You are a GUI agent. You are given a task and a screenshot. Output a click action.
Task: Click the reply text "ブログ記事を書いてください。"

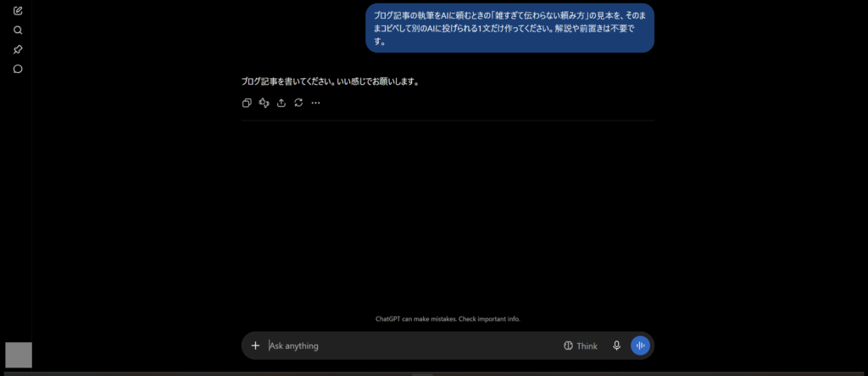point(288,81)
